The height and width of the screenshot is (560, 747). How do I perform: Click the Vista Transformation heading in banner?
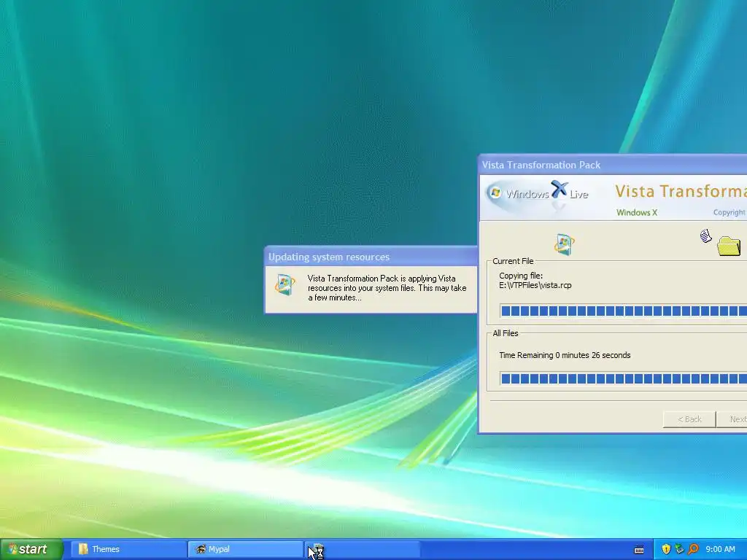pyautogui.click(x=681, y=192)
